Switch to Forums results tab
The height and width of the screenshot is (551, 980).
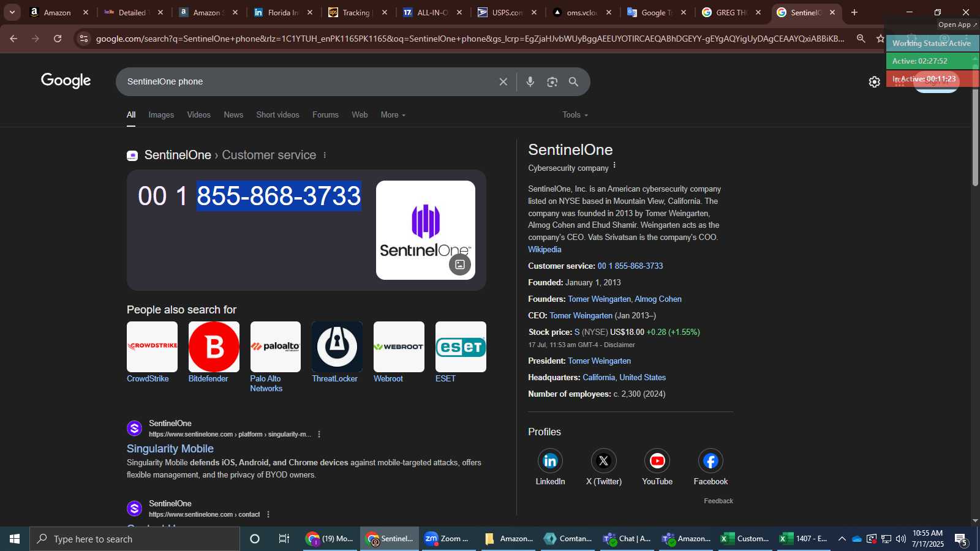[325, 114]
